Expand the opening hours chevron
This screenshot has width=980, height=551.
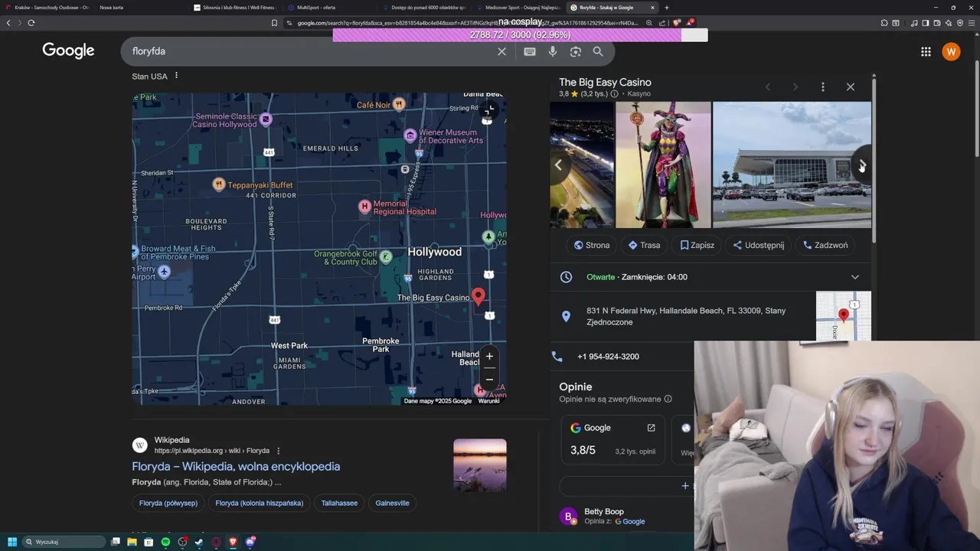(x=855, y=277)
